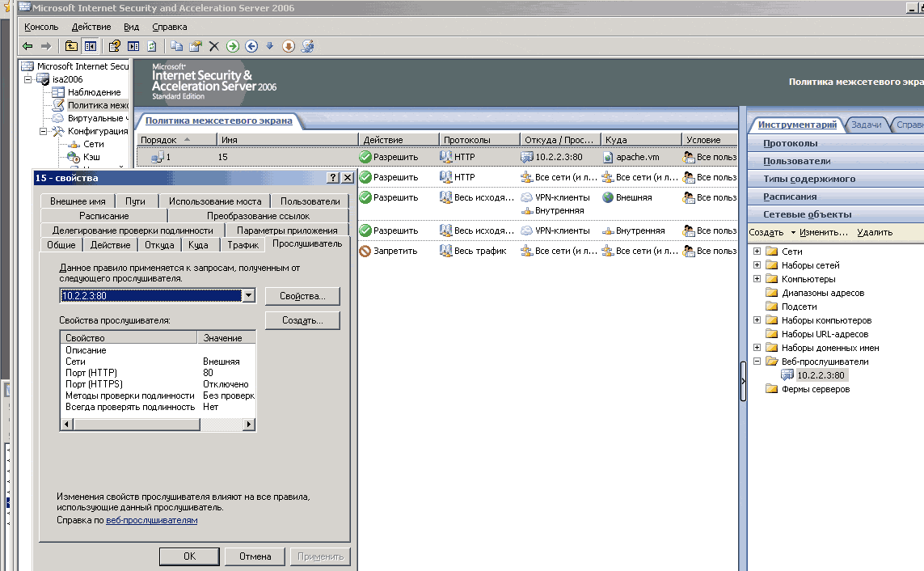Click the listener properties horizontal scrollbar

click(x=158, y=425)
